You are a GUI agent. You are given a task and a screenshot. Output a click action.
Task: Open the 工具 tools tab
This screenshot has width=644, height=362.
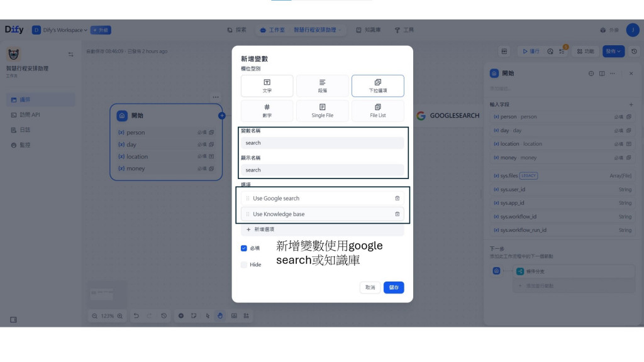[x=404, y=30]
